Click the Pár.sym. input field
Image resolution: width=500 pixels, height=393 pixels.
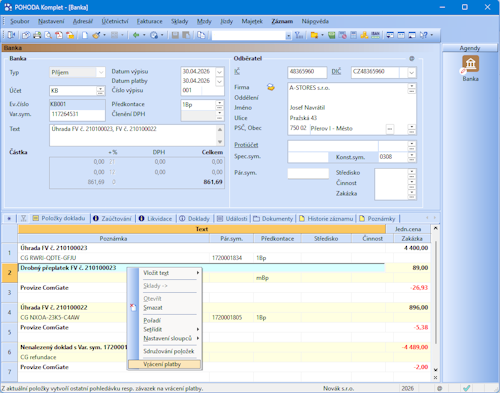pyautogui.click(x=308, y=173)
